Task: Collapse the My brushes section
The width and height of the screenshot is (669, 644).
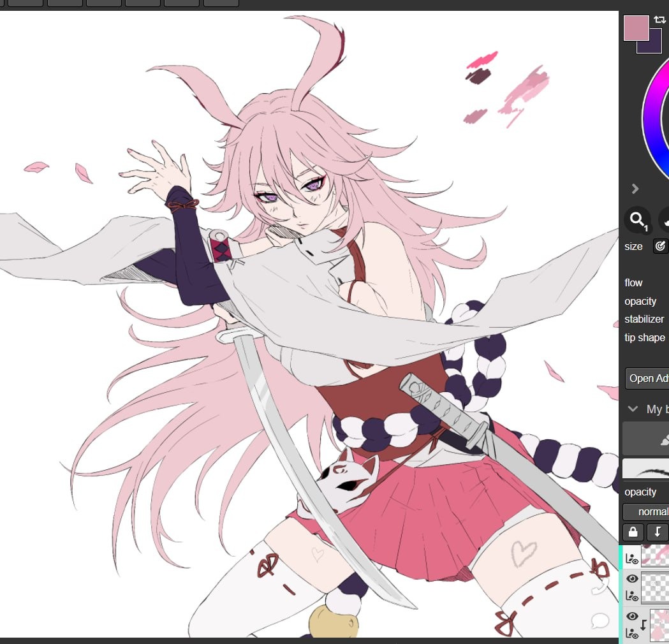Action: [633, 409]
